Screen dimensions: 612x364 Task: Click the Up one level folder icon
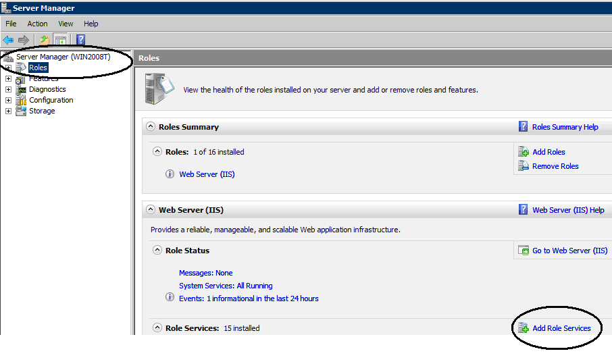pos(45,40)
